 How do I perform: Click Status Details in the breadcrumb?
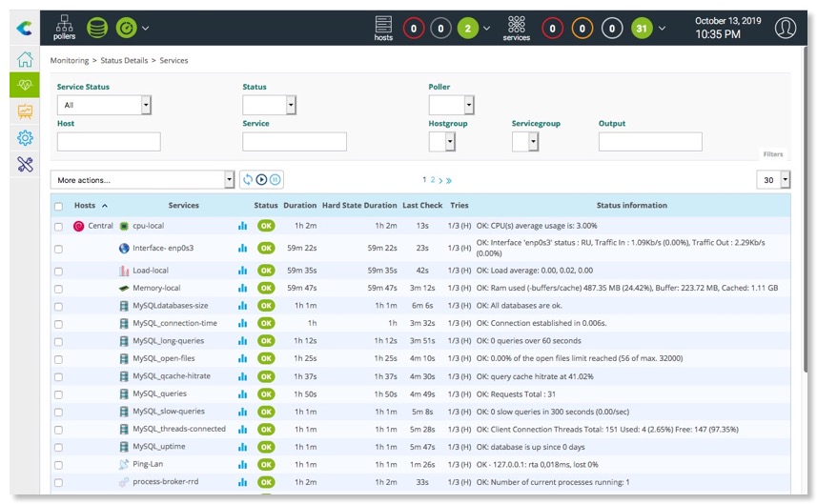tap(124, 60)
